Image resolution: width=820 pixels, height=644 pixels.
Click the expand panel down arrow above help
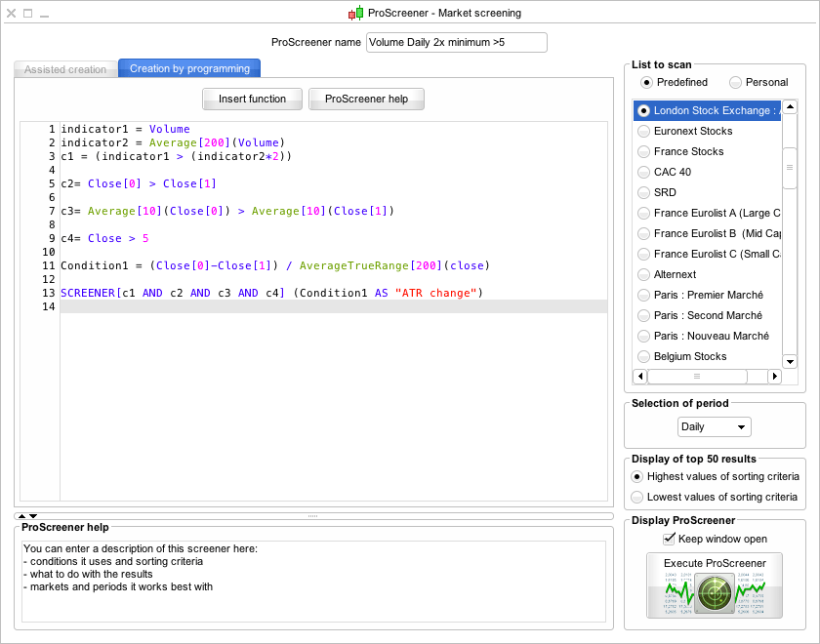pyautogui.click(x=32, y=516)
